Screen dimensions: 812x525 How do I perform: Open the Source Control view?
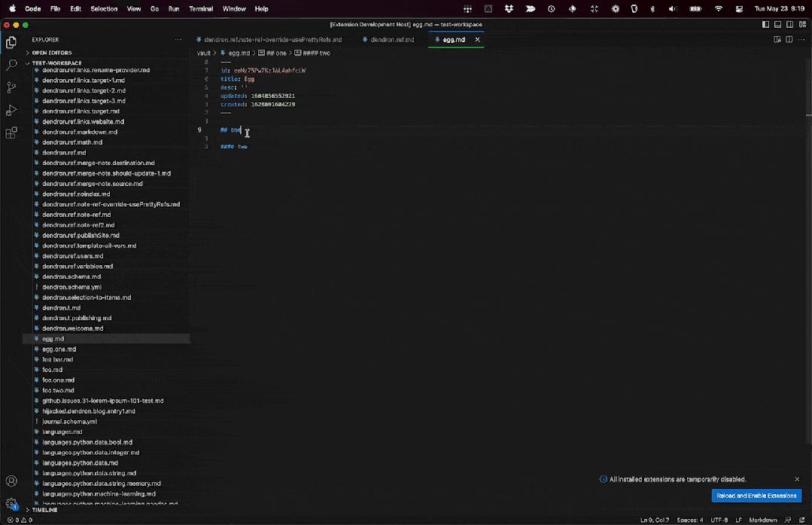tap(11, 88)
